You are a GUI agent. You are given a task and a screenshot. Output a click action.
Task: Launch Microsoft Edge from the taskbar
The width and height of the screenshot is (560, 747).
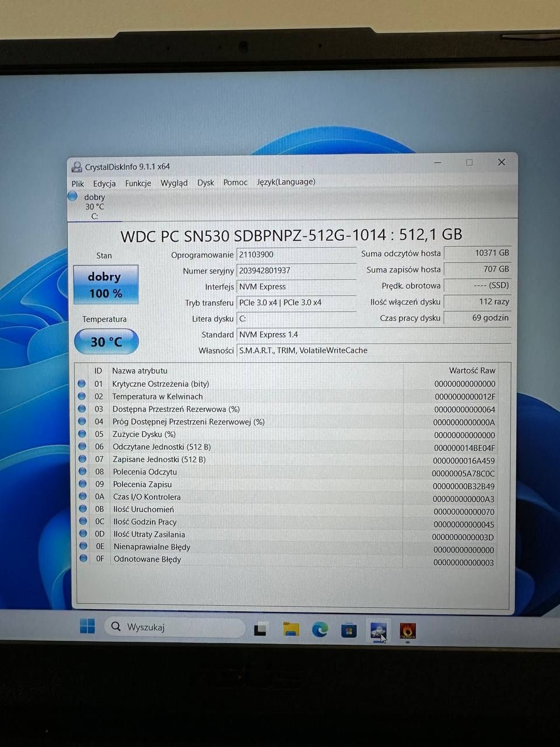tap(320, 630)
